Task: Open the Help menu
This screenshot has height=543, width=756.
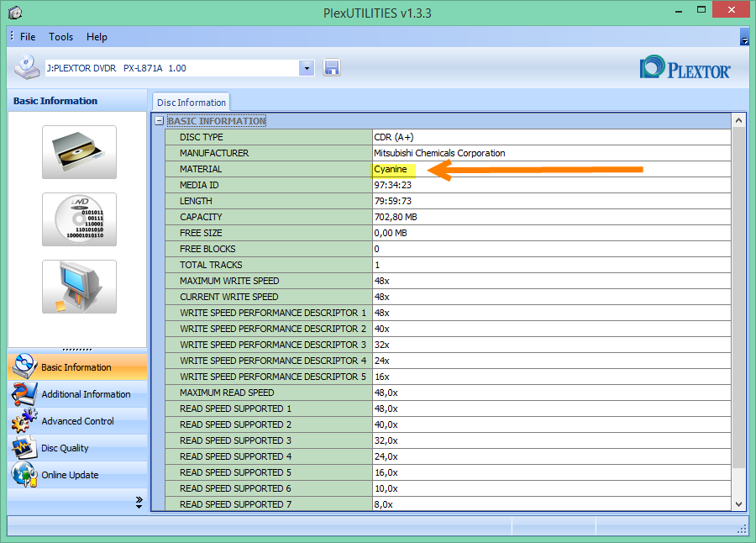Action: 97,37
